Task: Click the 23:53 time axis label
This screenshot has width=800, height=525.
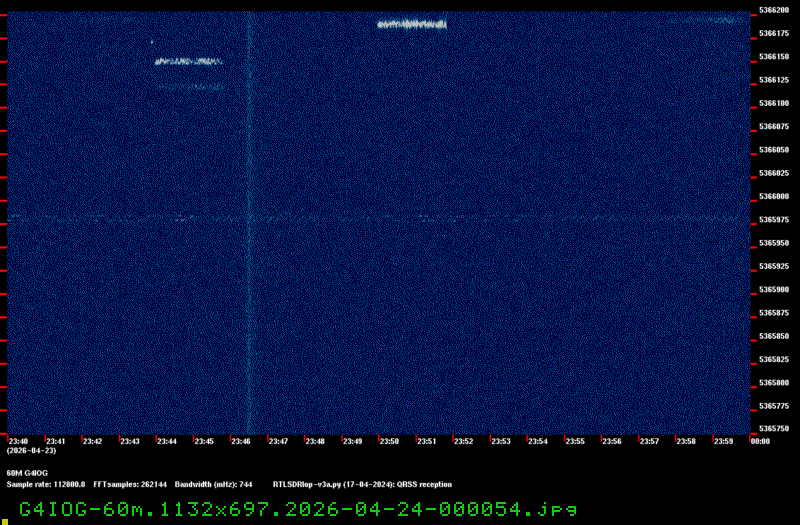Action: [x=501, y=441]
